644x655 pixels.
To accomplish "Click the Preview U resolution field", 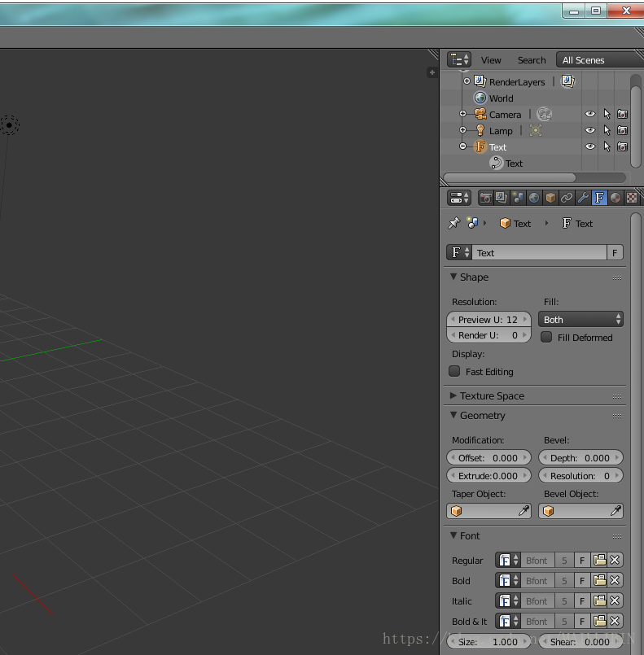I will tap(488, 319).
